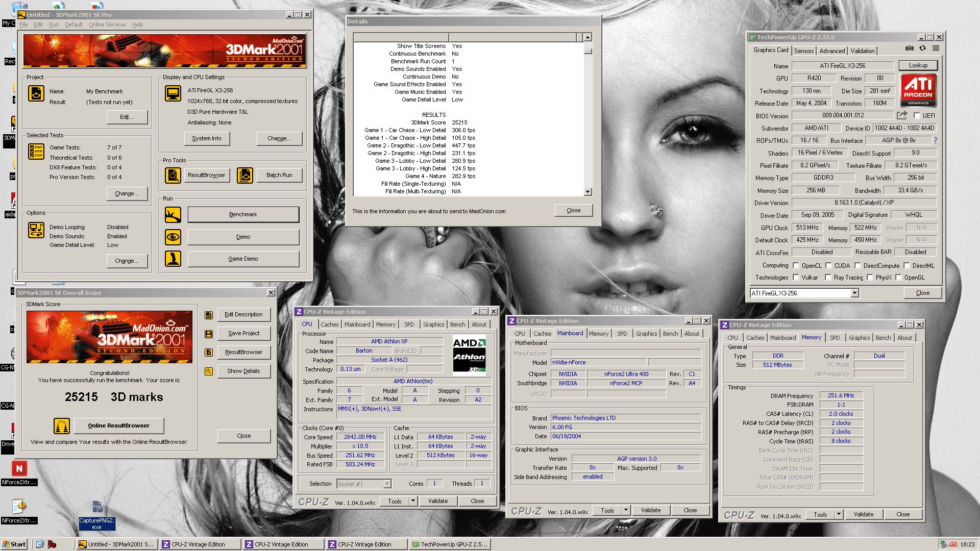Screen dimensions: 980x551
Task: Click the Online ResultBrowser icon in score window
Action: pos(62,425)
